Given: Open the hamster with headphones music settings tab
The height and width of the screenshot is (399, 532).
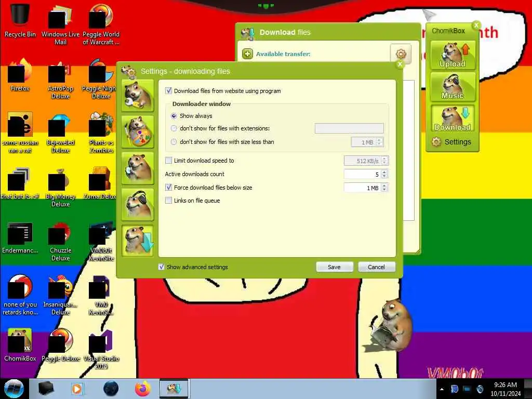Looking at the screenshot, I should coord(137,205).
